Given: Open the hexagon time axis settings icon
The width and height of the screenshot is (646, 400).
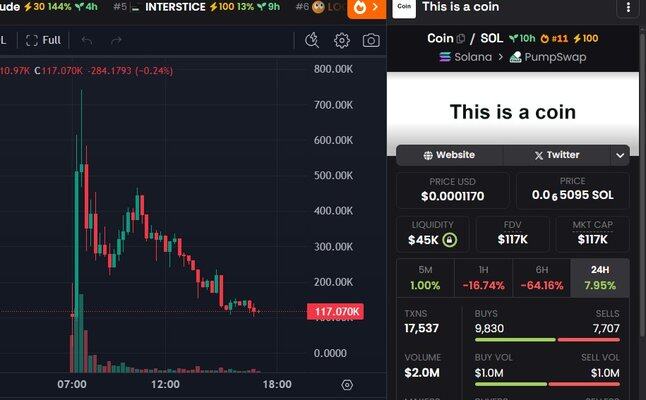Looking at the screenshot, I should pyautogui.click(x=347, y=385).
